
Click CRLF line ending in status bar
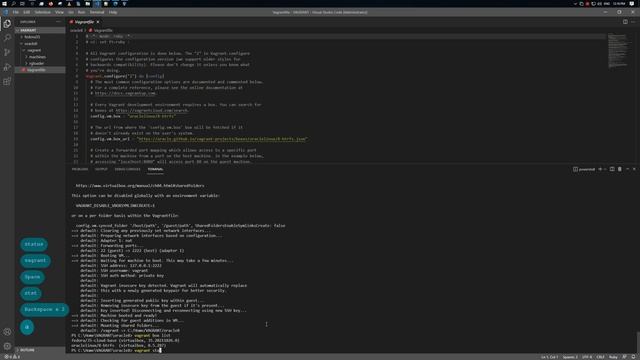pos(600,357)
